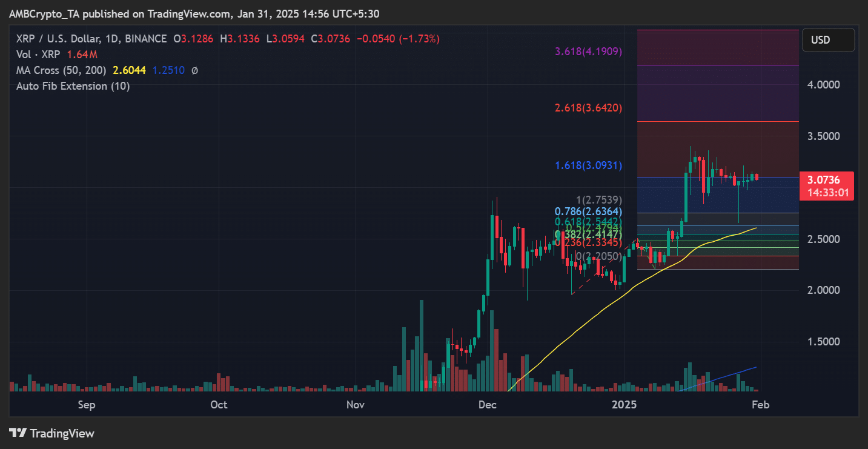
Task: Select the Auto Fib Extension (10) legend
Action: tap(73, 86)
